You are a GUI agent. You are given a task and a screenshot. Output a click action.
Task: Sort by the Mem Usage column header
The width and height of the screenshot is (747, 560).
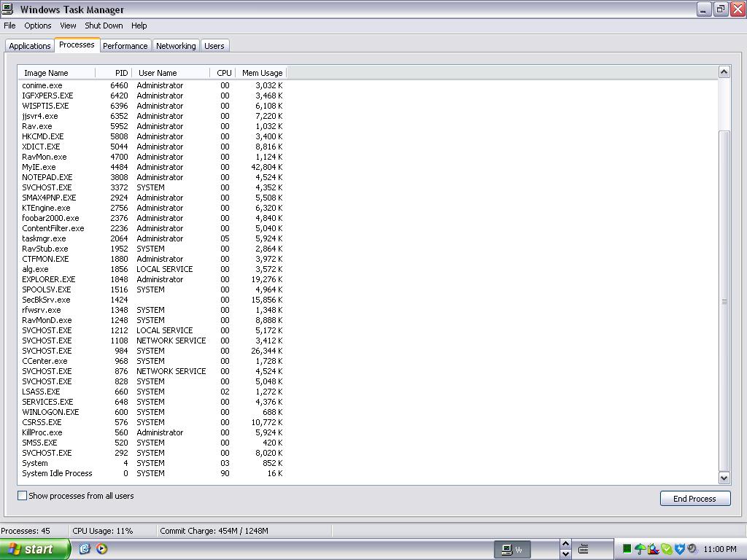(x=261, y=73)
